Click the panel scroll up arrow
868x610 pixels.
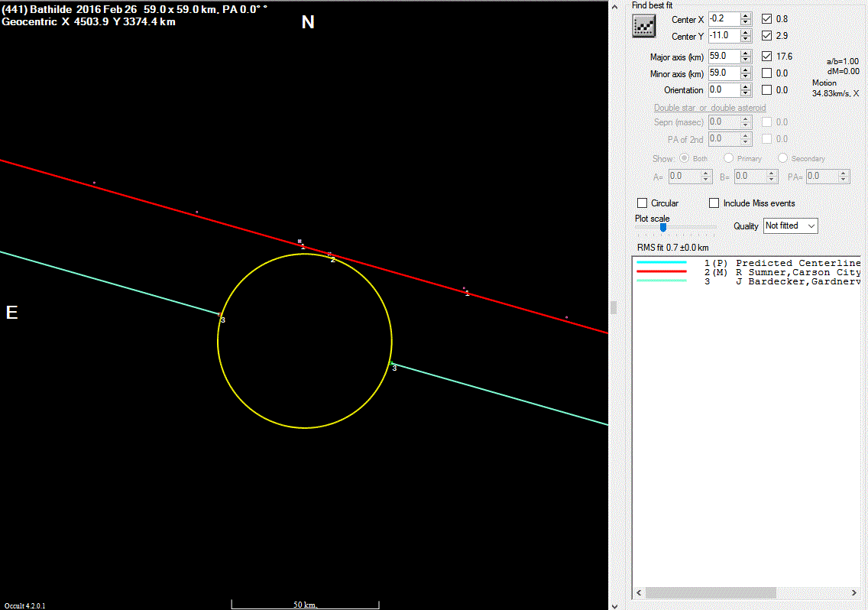coord(614,7)
